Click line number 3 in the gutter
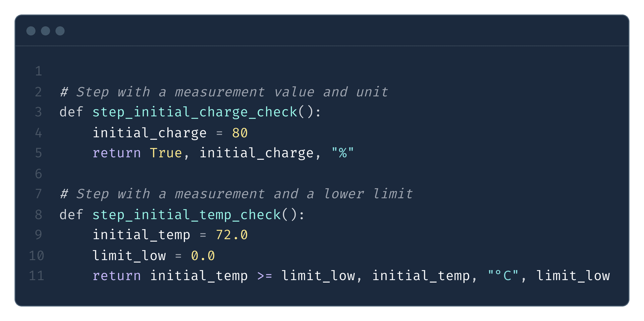The width and height of the screenshot is (644, 321). click(x=39, y=112)
